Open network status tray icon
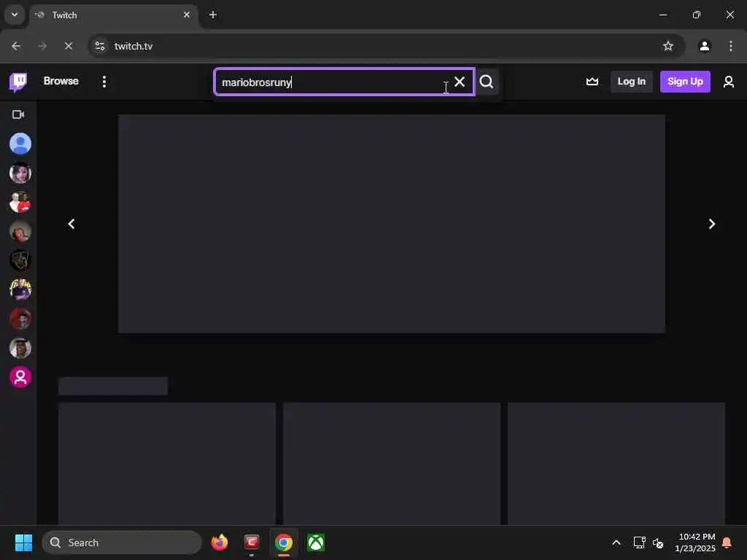Image resolution: width=747 pixels, height=560 pixels. click(x=639, y=542)
